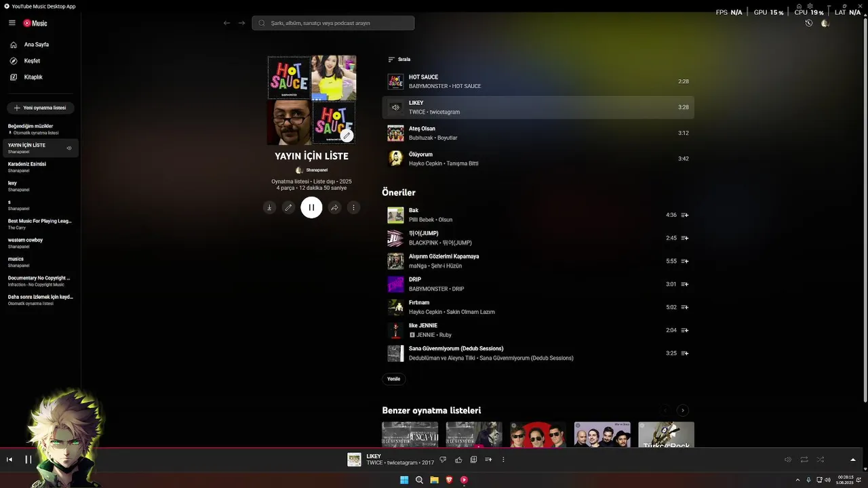Open the Sırala sort dropdown
The width and height of the screenshot is (868, 488).
coord(399,60)
